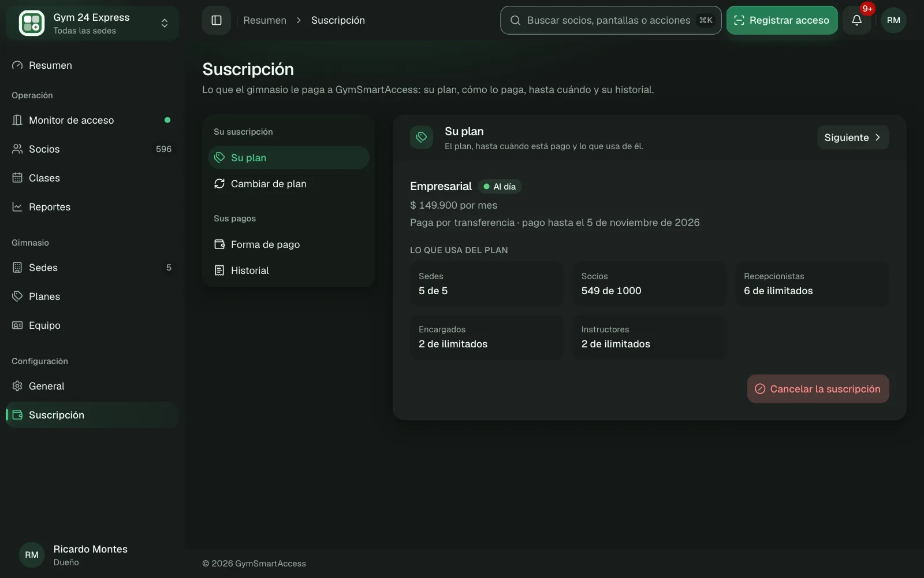Click the Registrar acceso button
Viewport: 924px width, 578px height.
pos(782,20)
